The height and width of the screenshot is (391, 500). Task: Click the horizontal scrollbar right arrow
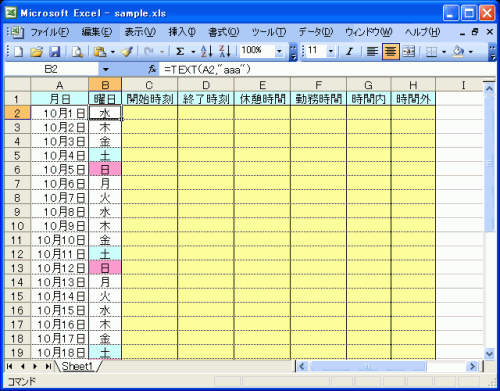point(472,366)
